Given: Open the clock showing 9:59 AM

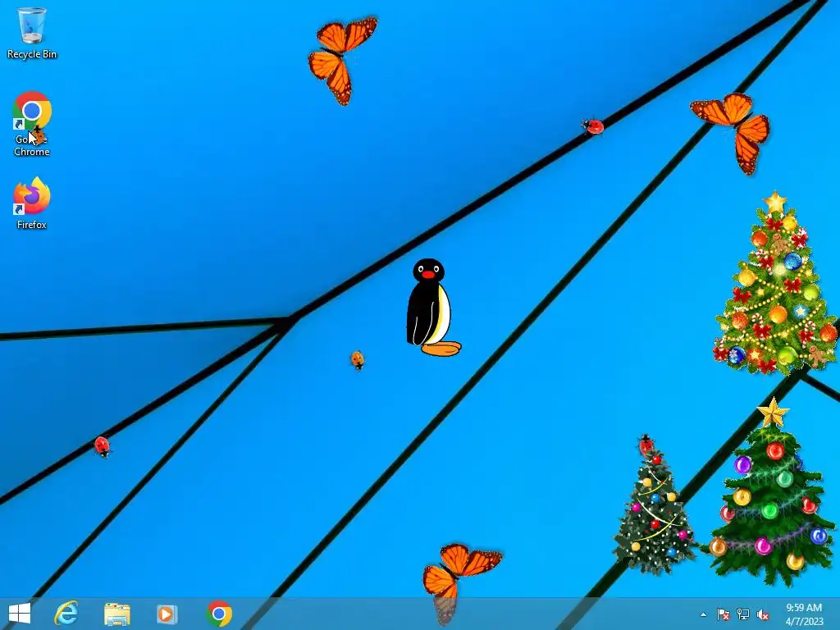Looking at the screenshot, I should pyautogui.click(x=804, y=614).
